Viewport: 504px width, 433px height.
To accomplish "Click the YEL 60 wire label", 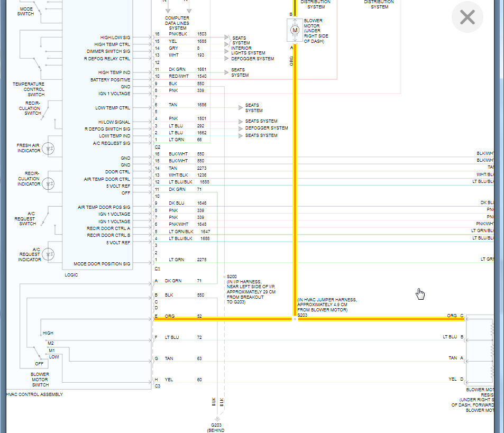I will click(x=183, y=380).
